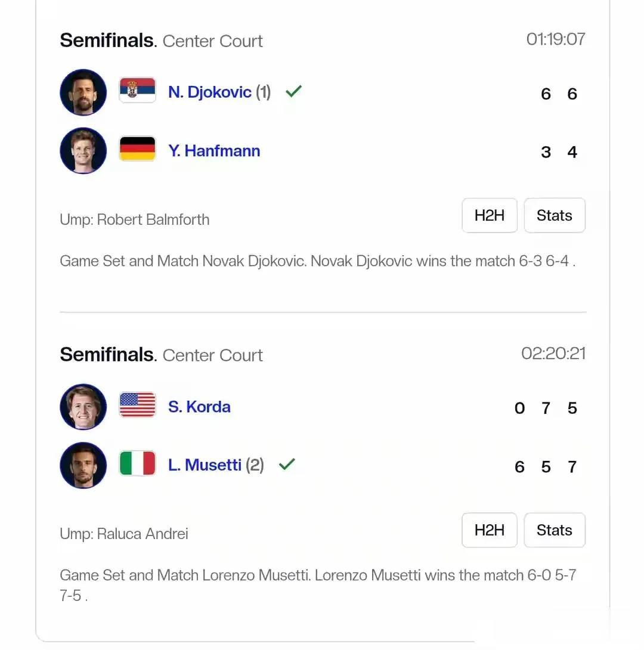Click N. Djokovic's player avatar photo

click(83, 92)
